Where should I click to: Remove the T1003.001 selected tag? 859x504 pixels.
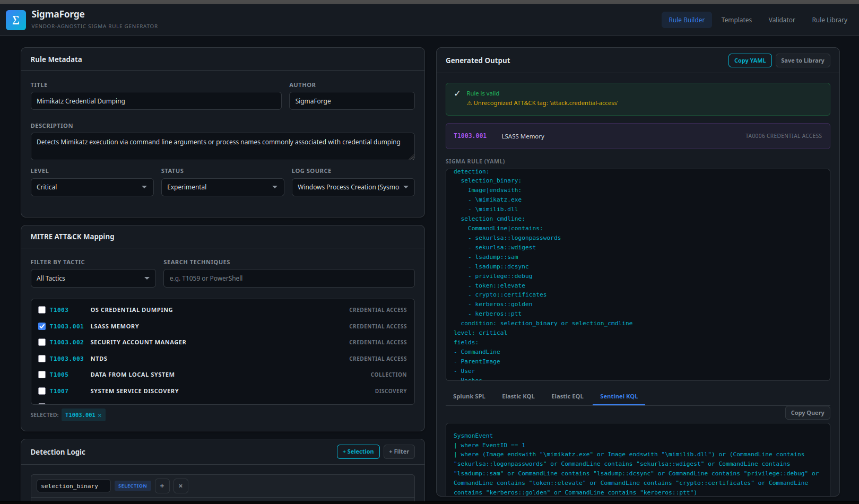click(100, 415)
